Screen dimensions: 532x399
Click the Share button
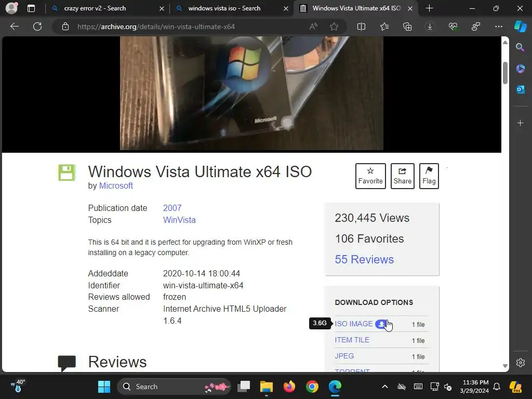[403, 176]
